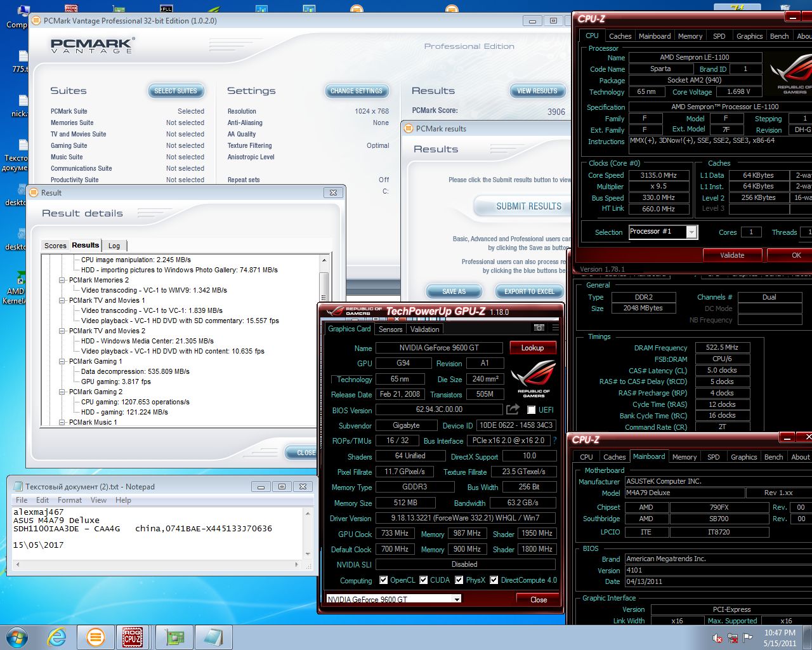This screenshot has width=812, height=650.
Task: Switch to PCMark Vantage taskbar icon
Action: [x=96, y=637]
